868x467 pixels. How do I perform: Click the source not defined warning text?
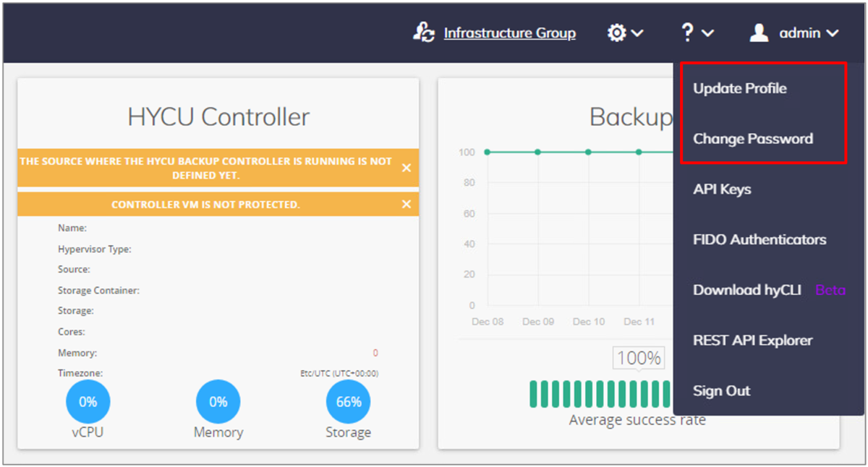coord(205,168)
